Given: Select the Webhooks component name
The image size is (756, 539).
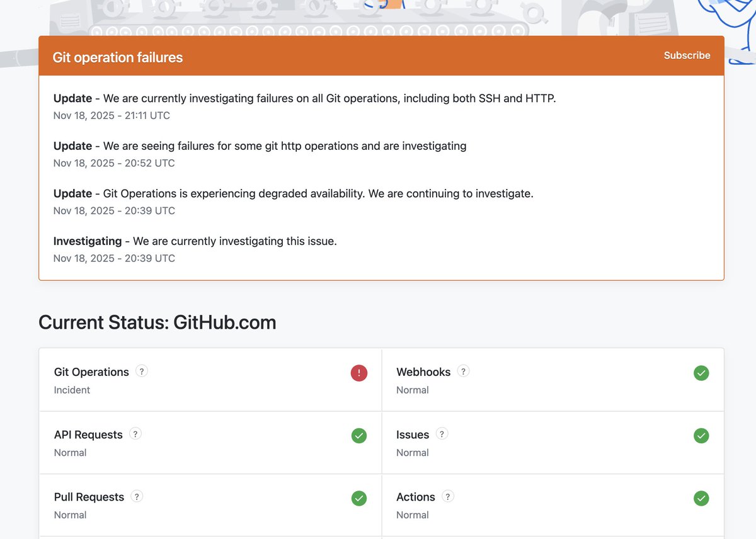Looking at the screenshot, I should 423,372.
